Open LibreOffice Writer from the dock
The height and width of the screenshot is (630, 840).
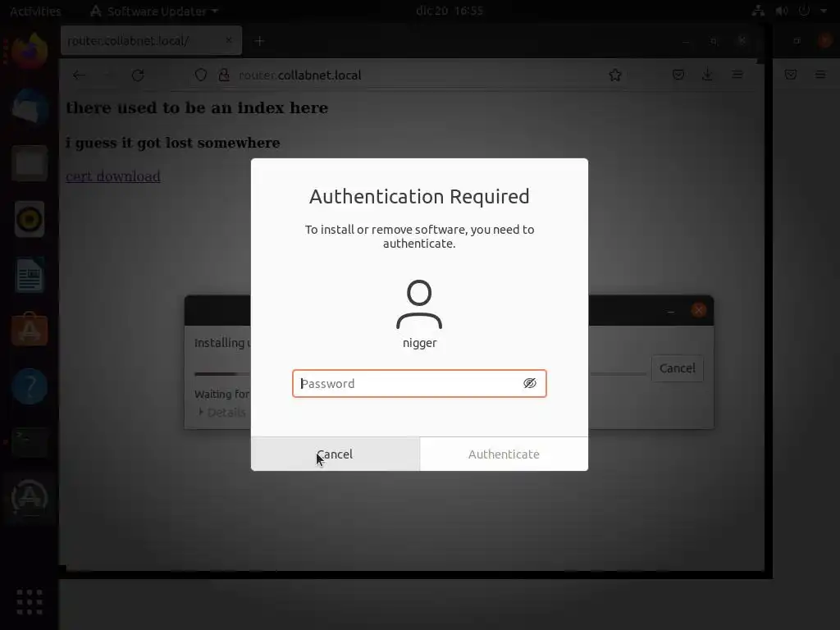tap(30, 275)
